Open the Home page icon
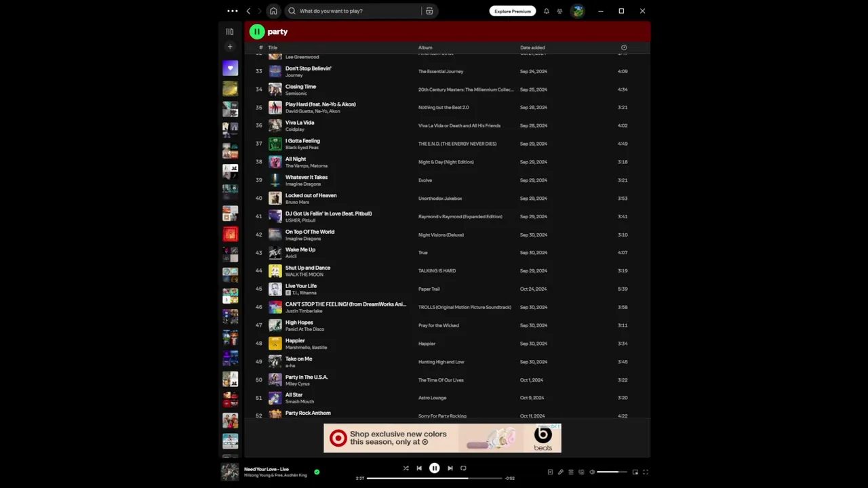Image resolution: width=868 pixels, height=488 pixels. (273, 11)
